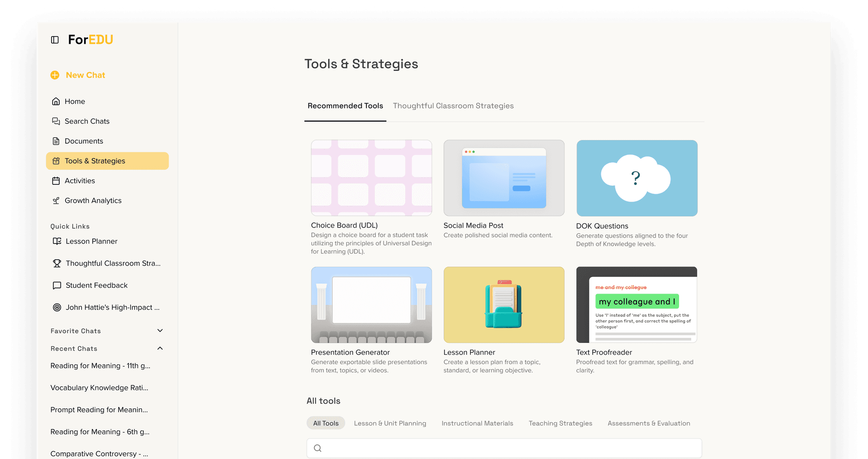The width and height of the screenshot is (868, 459).
Task: Select the Recommended Tools tab
Action: click(x=345, y=106)
